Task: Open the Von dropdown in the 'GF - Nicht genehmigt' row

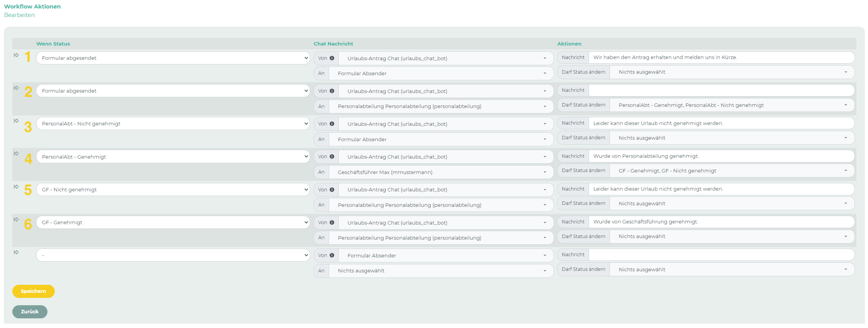Action: [446, 189]
